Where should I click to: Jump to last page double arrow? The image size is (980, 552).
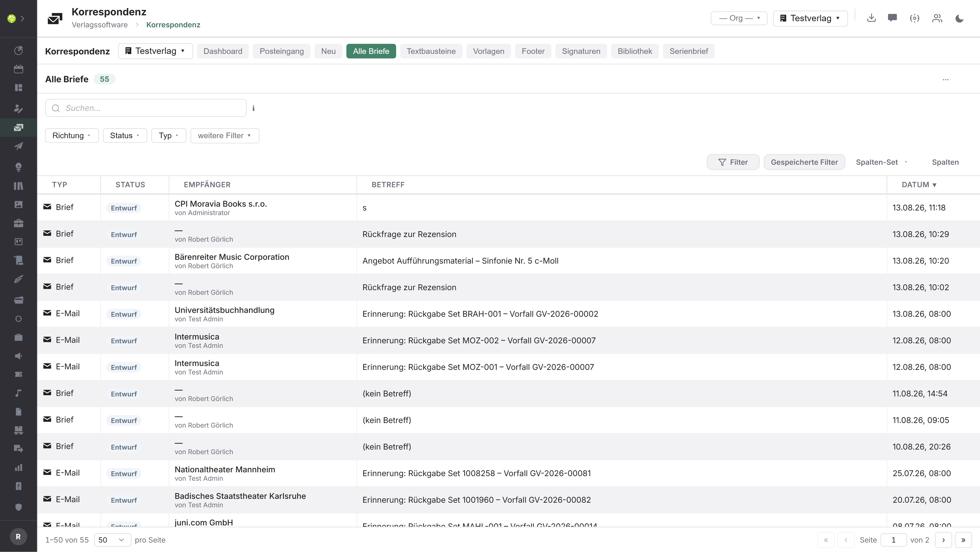click(963, 540)
